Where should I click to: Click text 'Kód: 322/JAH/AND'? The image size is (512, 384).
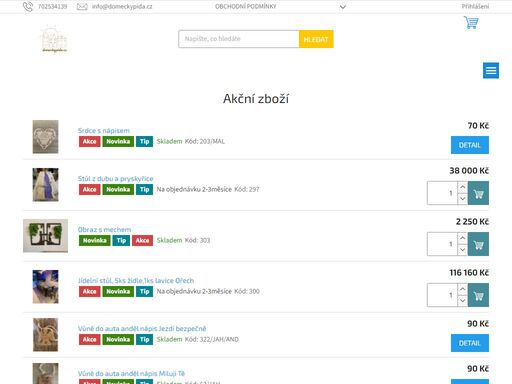(x=212, y=339)
